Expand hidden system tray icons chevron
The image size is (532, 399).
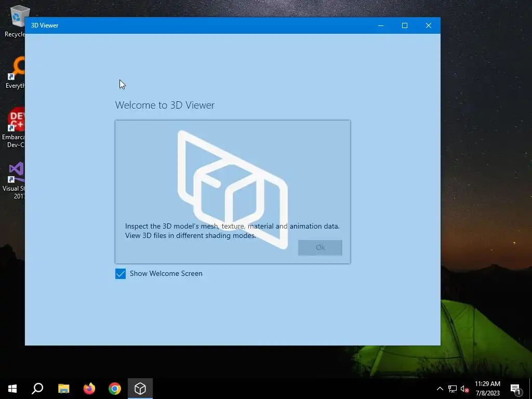pos(440,389)
